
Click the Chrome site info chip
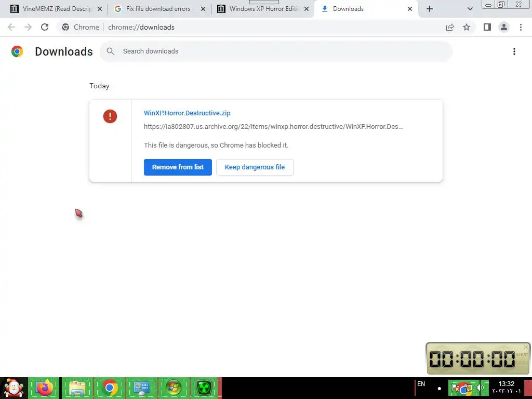[81, 27]
